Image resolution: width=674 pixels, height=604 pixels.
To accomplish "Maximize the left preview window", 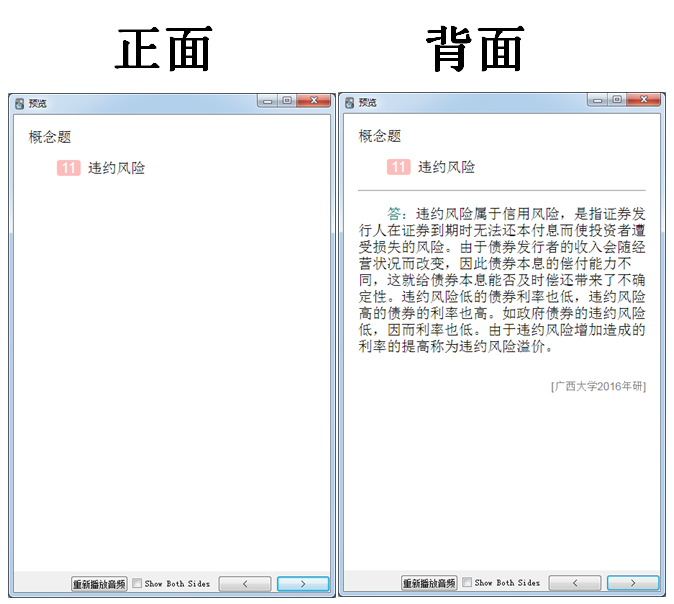I will click(x=287, y=101).
